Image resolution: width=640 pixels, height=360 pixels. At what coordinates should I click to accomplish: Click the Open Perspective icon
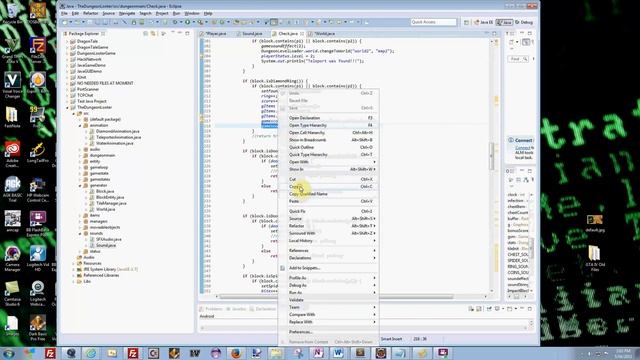point(467,22)
